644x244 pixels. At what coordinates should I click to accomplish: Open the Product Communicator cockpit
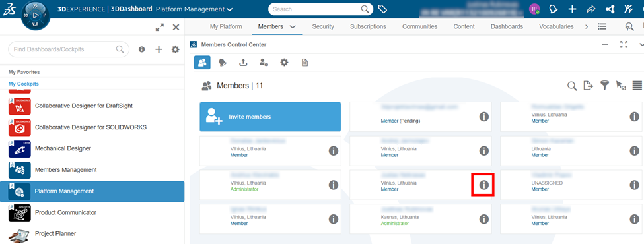click(x=92, y=212)
